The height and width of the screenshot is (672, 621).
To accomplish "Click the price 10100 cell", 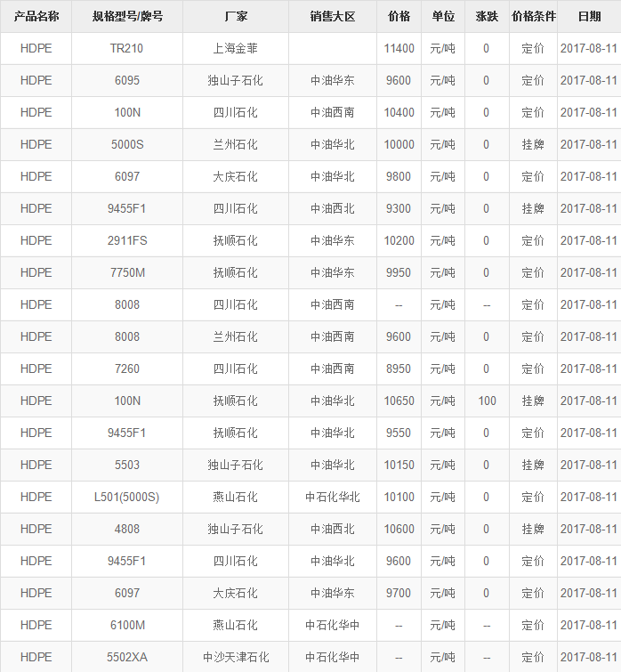I will click(399, 498).
